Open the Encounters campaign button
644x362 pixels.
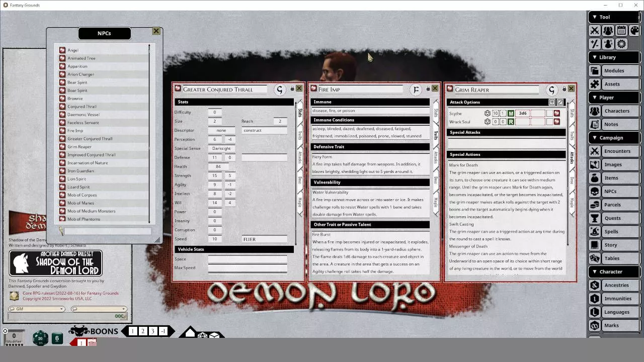click(614, 151)
